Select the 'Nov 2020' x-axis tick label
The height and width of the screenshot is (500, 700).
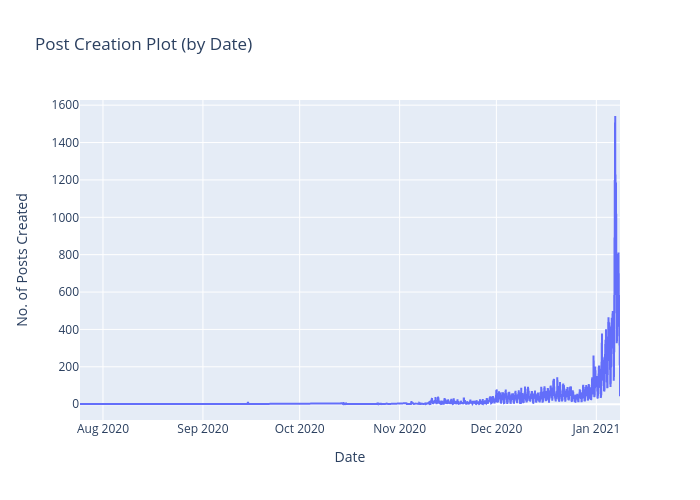coord(399,429)
